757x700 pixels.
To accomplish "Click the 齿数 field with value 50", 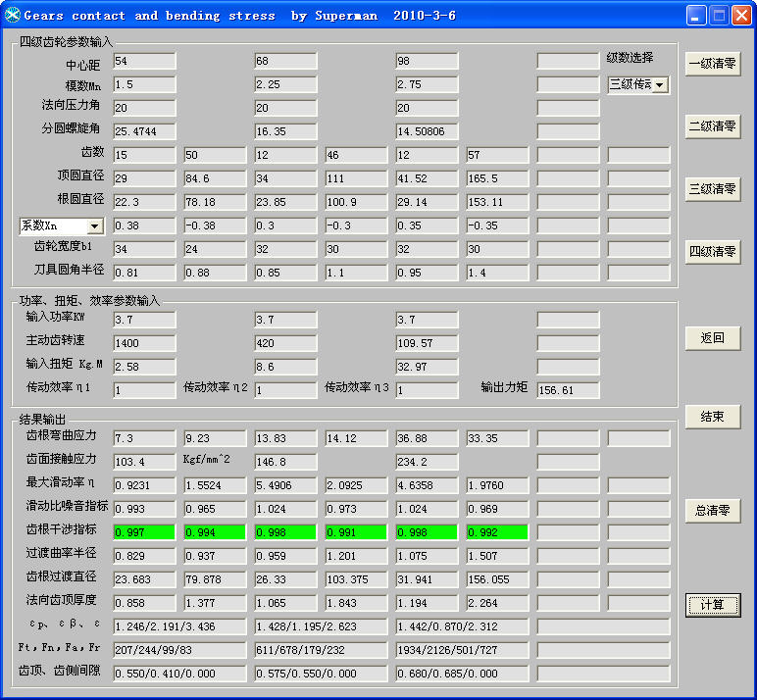I will point(215,155).
